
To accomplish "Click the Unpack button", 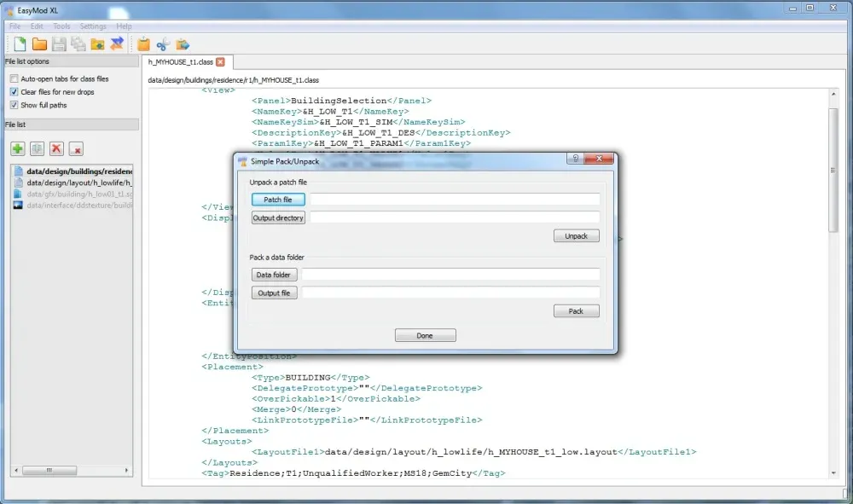I will (576, 236).
